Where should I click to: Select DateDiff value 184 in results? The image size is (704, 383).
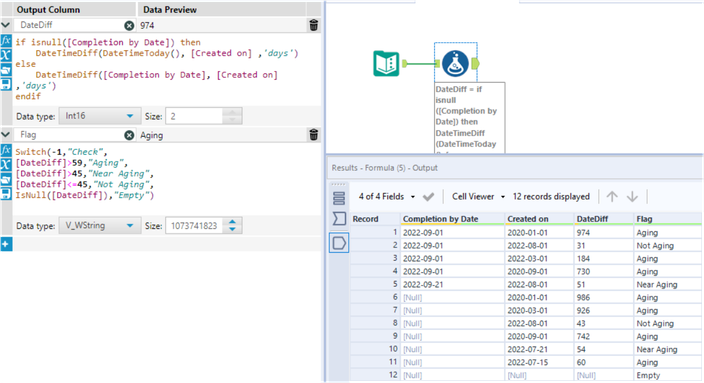(603, 259)
